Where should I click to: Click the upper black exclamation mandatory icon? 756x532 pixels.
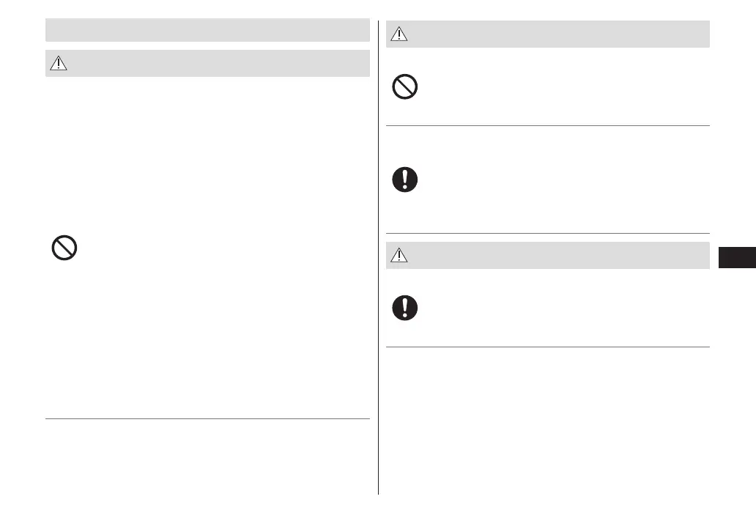point(405,180)
